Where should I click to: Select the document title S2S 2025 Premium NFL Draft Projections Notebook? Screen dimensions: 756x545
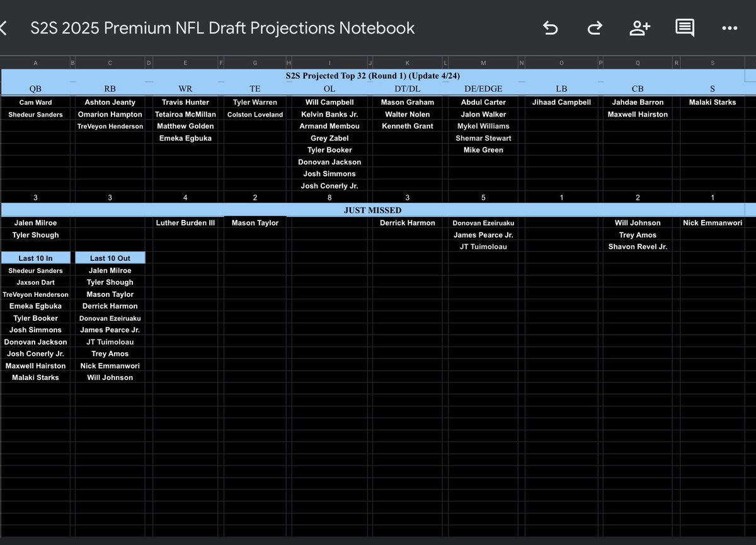[222, 28]
